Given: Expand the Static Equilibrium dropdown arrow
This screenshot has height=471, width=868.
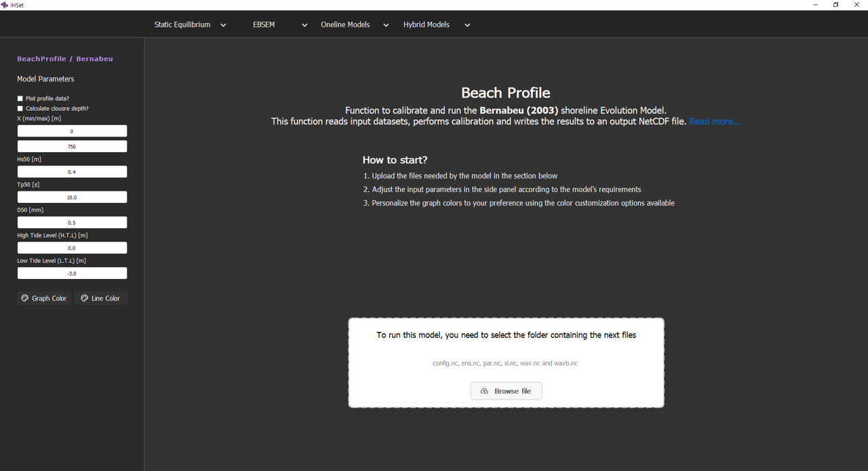Looking at the screenshot, I should [x=223, y=25].
